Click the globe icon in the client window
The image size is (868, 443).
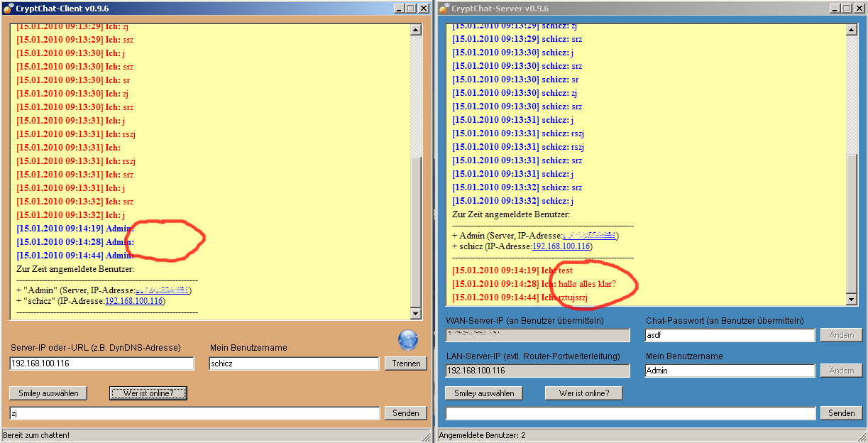click(408, 340)
